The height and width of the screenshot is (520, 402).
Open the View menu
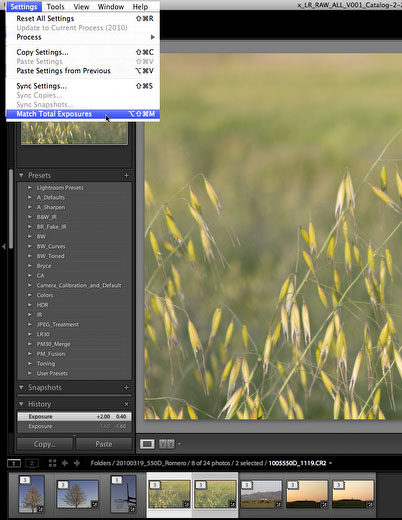[x=81, y=6]
